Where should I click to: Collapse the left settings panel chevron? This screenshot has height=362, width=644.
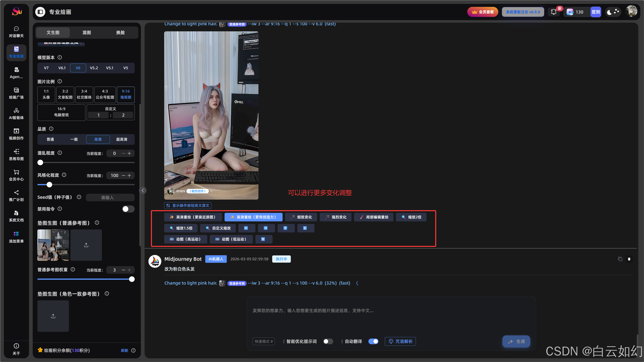(x=143, y=191)
